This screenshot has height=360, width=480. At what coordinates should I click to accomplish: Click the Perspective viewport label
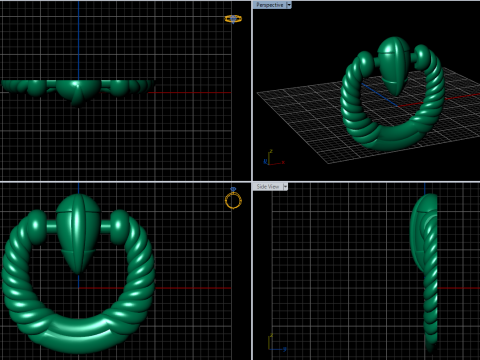[x=270, y=5]
